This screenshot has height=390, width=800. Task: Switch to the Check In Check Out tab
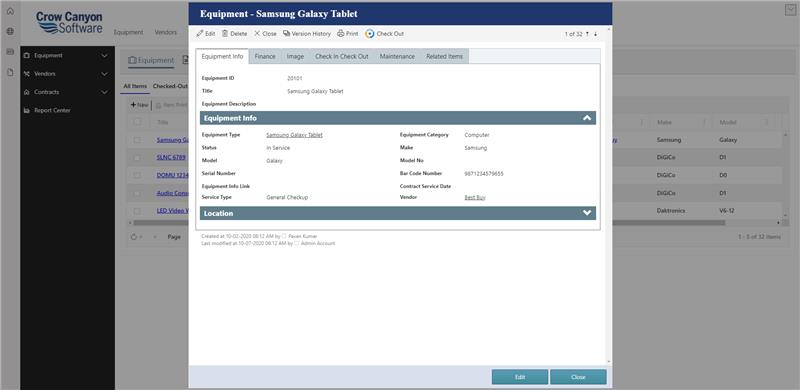pos(341,57)
